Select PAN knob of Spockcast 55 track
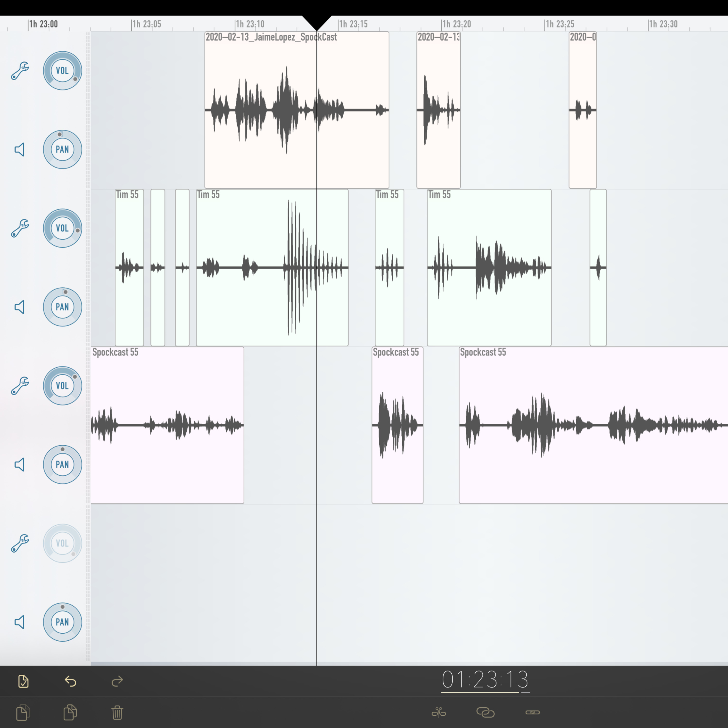This screenshot has height=728, width=728. (63, 465)
